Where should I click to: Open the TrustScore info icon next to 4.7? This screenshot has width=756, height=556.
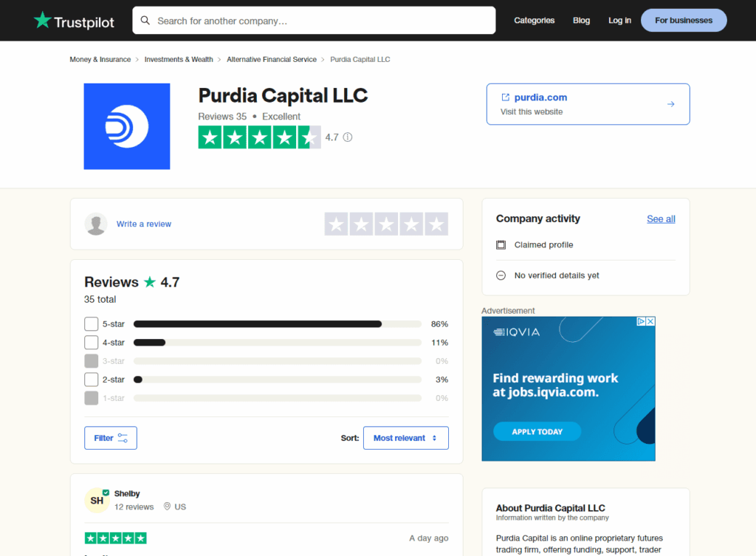pyautogui.click(x=348, y=137)
